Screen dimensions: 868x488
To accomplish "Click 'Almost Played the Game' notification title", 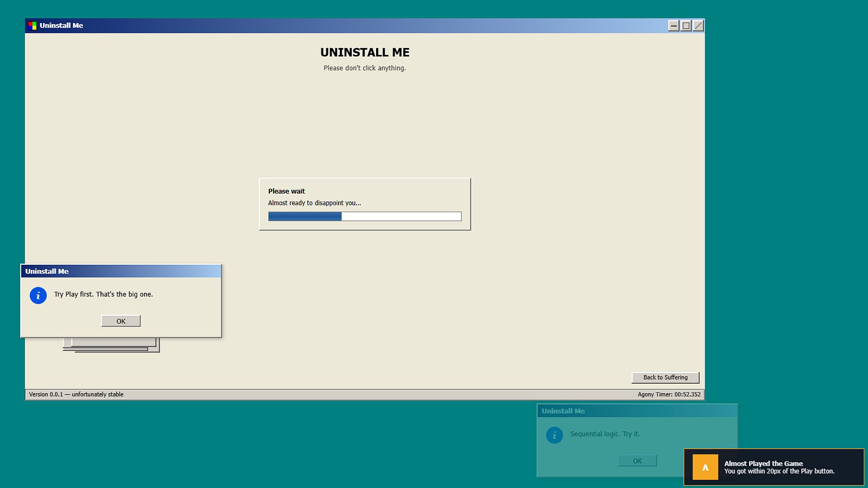I will coord(764,463).
